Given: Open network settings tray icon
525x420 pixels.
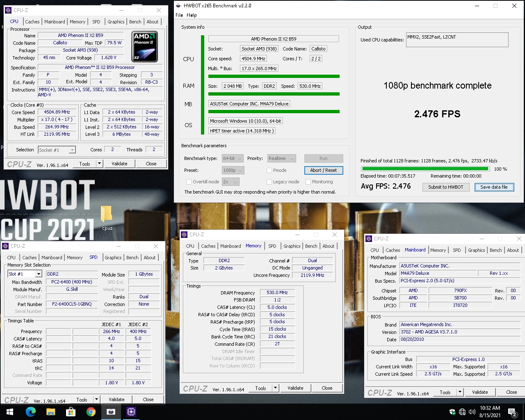Looking at the screenshot, I should [x=462, y=412].
